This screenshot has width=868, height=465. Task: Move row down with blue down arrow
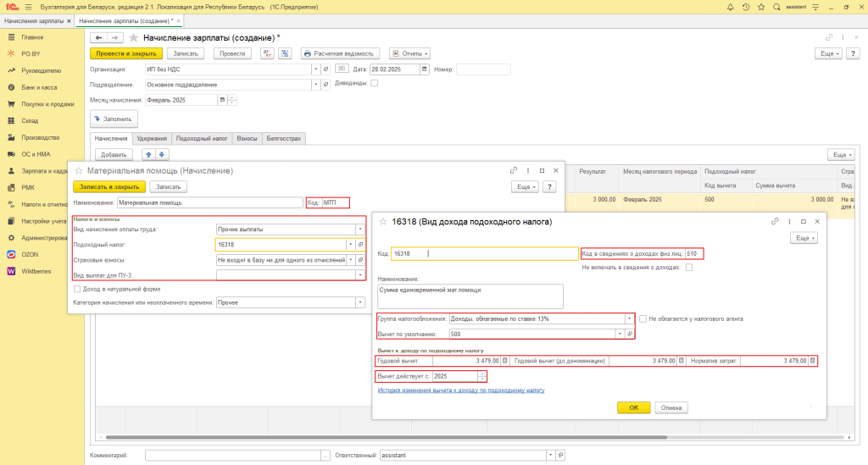[x=162, y=154]
